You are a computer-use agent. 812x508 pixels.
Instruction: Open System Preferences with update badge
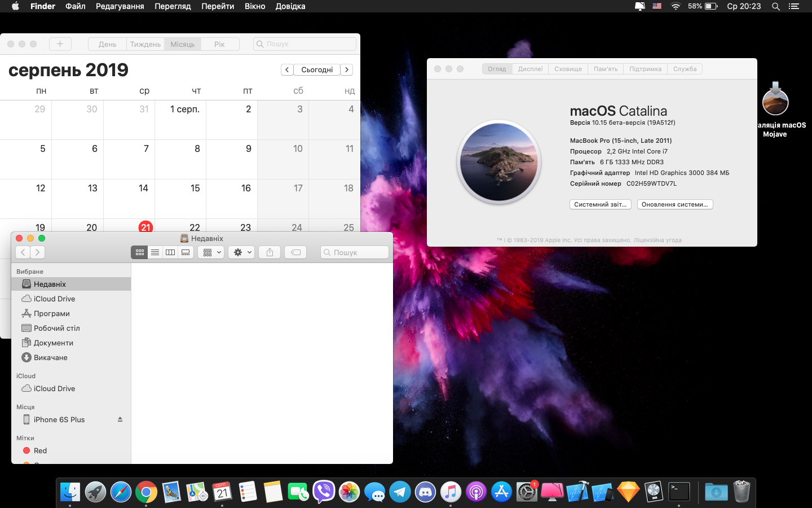(x=527, y=492)
